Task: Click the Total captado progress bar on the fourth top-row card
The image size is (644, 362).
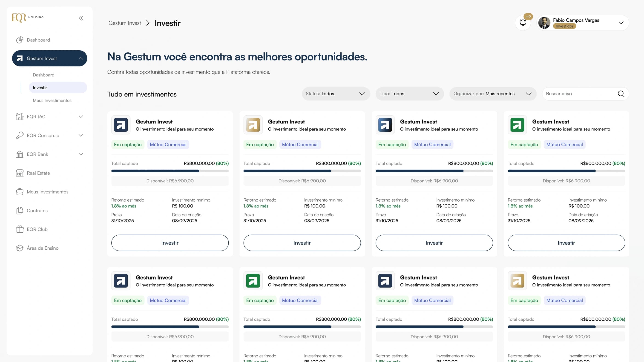Action: click(x=566, y=171)
